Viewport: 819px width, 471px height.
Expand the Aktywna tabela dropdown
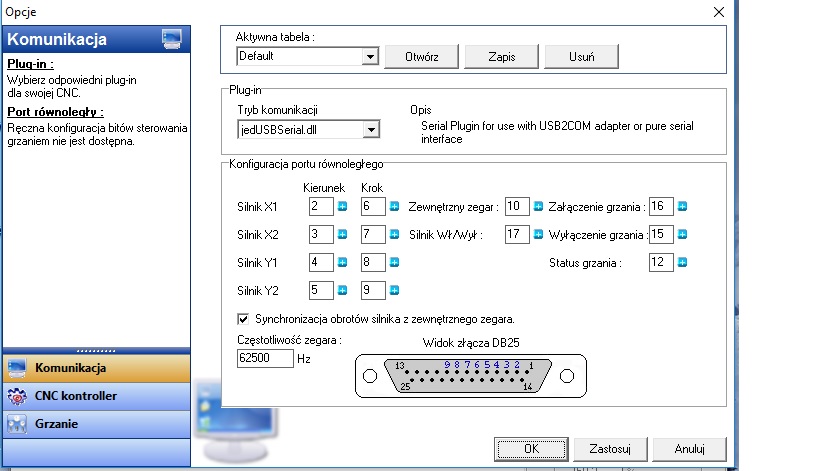(x=370, y=56)
